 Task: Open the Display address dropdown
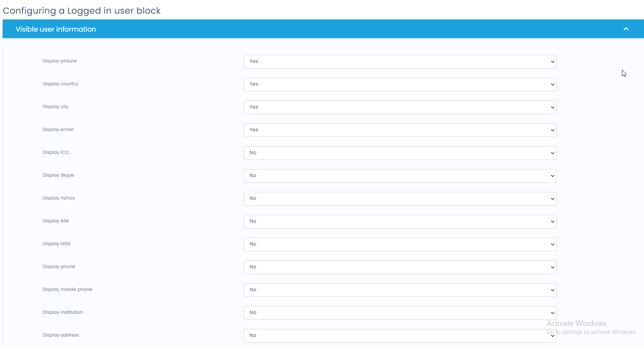tap(400, 336)
